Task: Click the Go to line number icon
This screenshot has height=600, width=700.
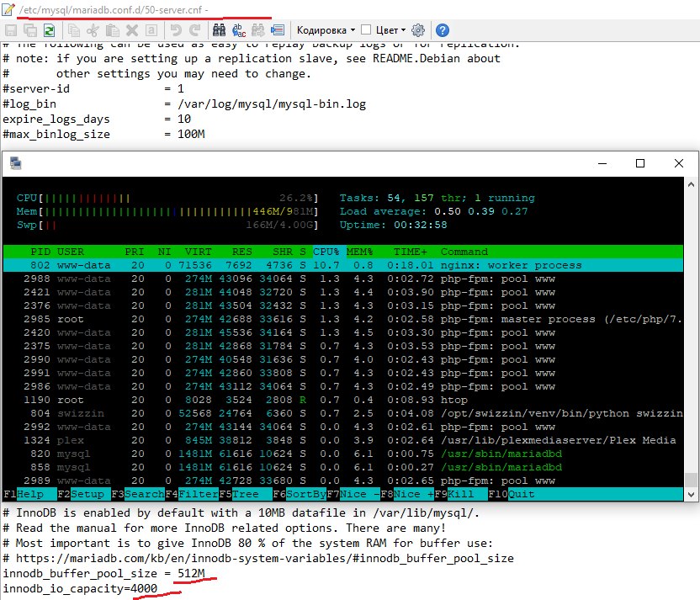Action: (278, 30)
